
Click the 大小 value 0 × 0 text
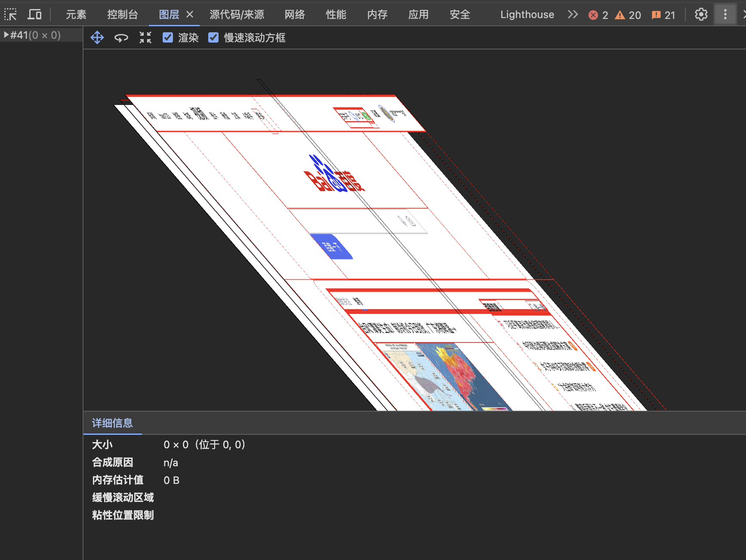[176, 444]
